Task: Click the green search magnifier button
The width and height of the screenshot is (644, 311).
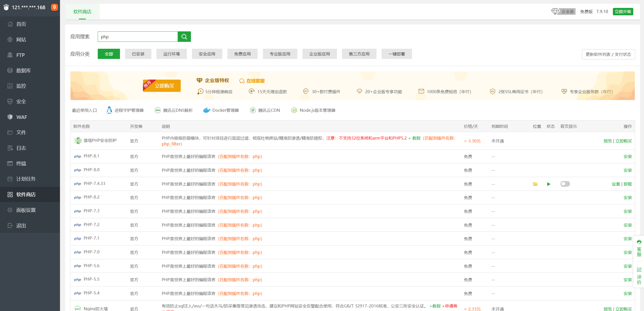Action: tap(184, 37)
